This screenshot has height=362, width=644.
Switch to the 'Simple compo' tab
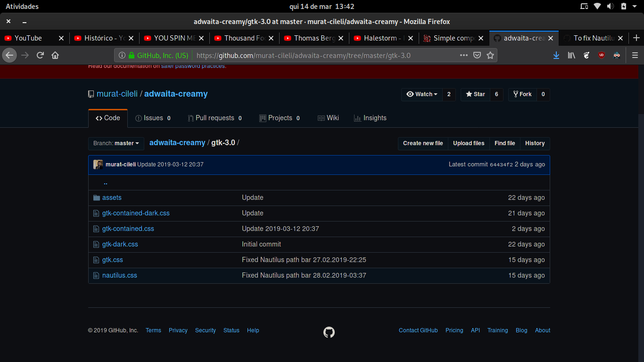(x=454, y=38)
